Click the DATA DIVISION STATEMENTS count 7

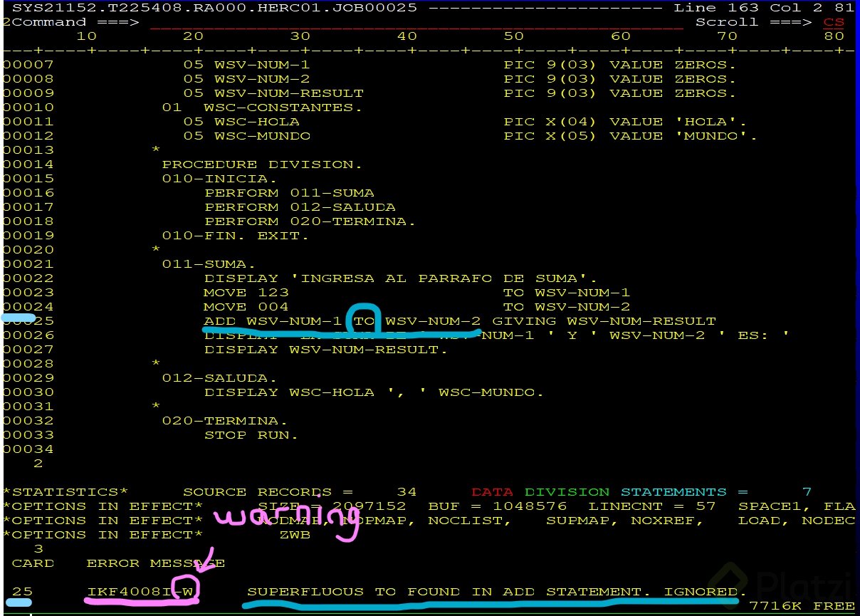click(x=805, y=491)
